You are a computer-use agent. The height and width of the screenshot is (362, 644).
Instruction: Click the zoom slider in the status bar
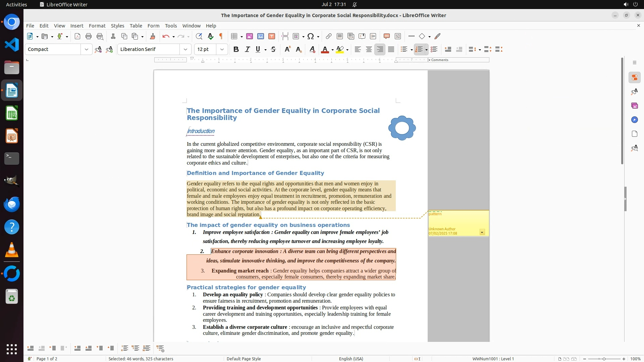coord(604,359)
